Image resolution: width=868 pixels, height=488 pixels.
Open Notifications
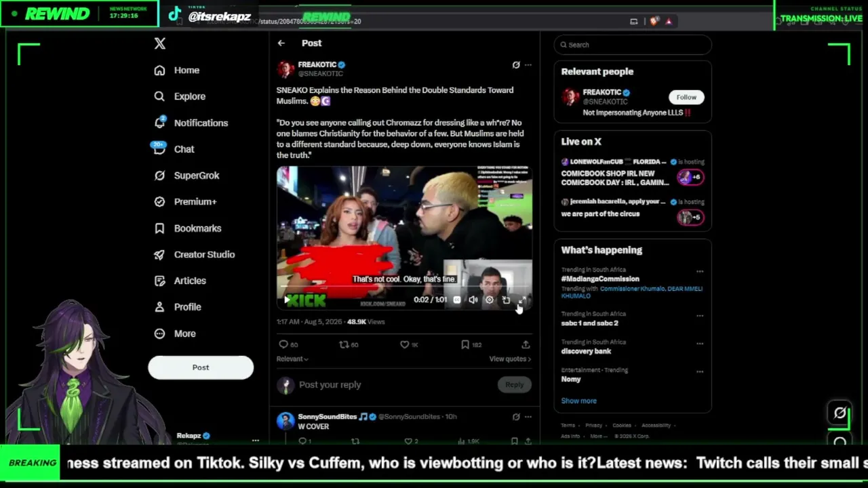[191, 123]
